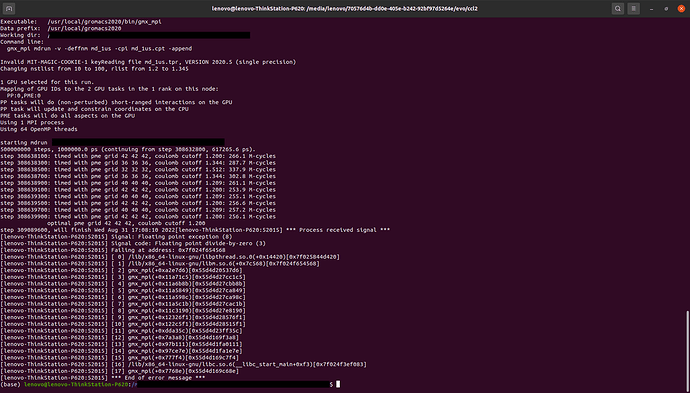Screen dimensions: 690x393
Task: Click the terminal window title text
Action: pyautogui.click(x=345, y=8)
